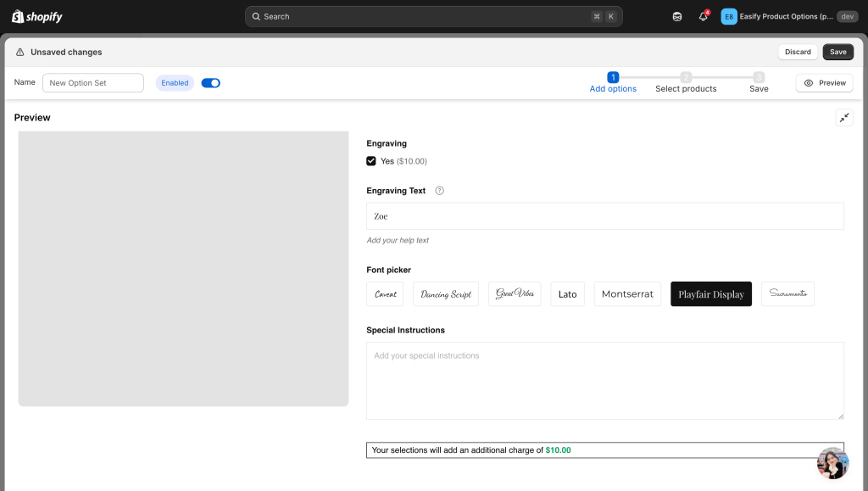
Task: Go to Add options step
Action: (x=613, y=83)
